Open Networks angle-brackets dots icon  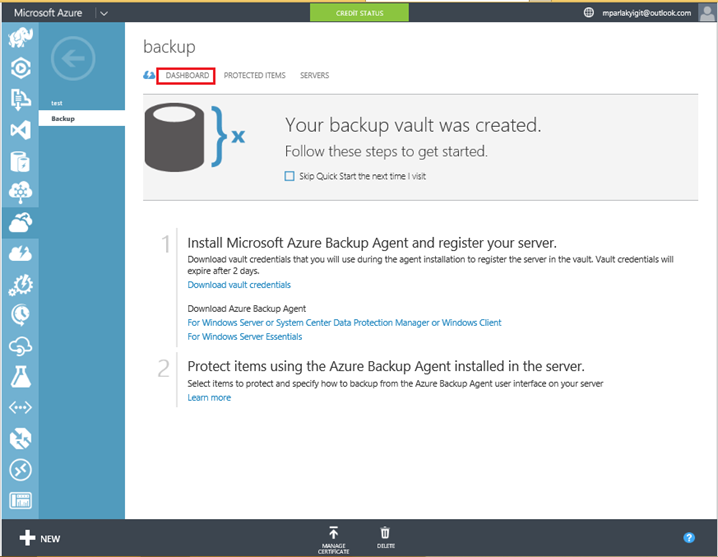pos(20,407)
